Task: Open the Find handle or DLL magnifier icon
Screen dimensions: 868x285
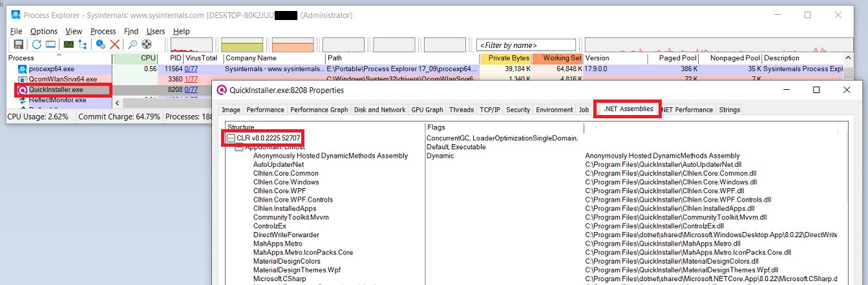Action: coord(132,45)
